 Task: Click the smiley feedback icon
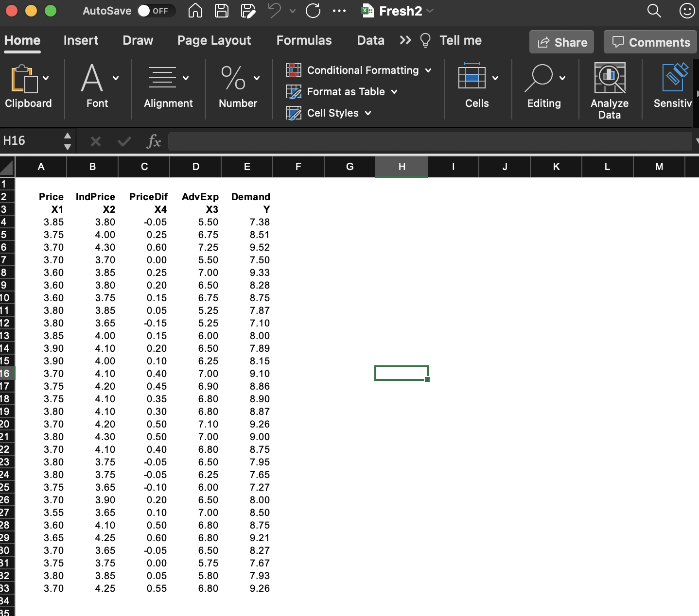click(687, 11)
